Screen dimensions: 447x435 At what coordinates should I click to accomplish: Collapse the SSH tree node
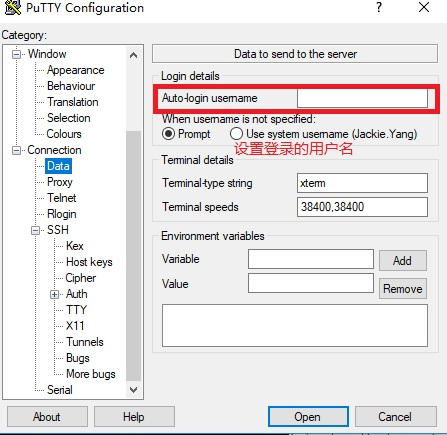pyautogui.click(x=35, y=230)
